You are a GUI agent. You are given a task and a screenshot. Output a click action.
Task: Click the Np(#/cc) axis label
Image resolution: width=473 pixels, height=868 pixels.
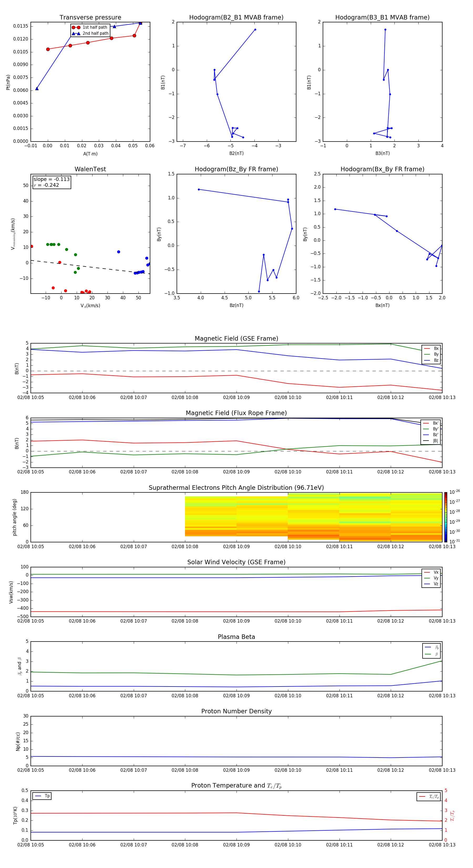pyautogui.click(x=18, y=741)
